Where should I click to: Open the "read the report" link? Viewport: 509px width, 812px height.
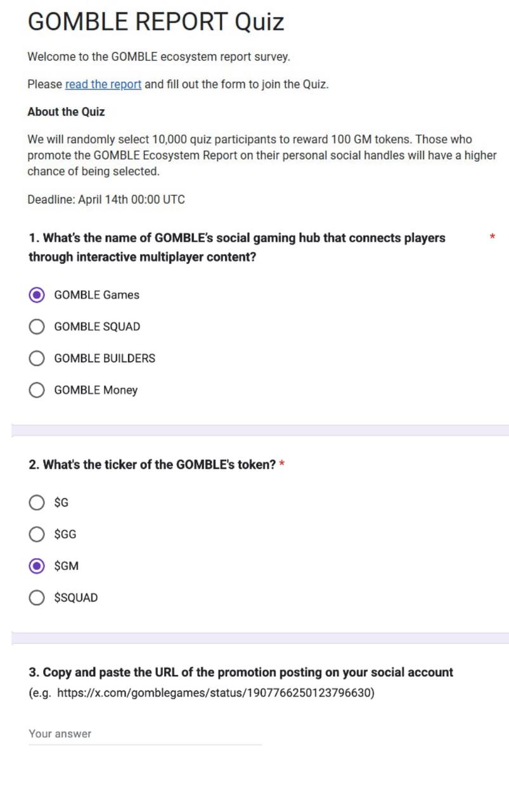(103, 84)
